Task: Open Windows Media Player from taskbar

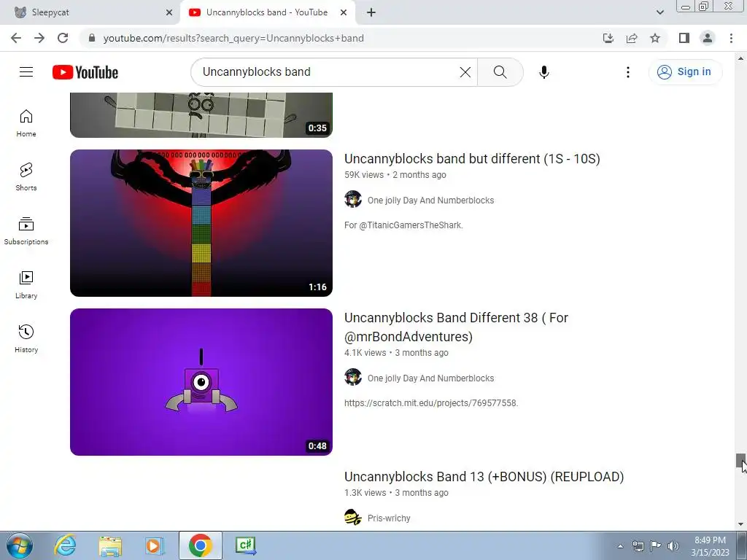Action: click(x=155, y=545)
